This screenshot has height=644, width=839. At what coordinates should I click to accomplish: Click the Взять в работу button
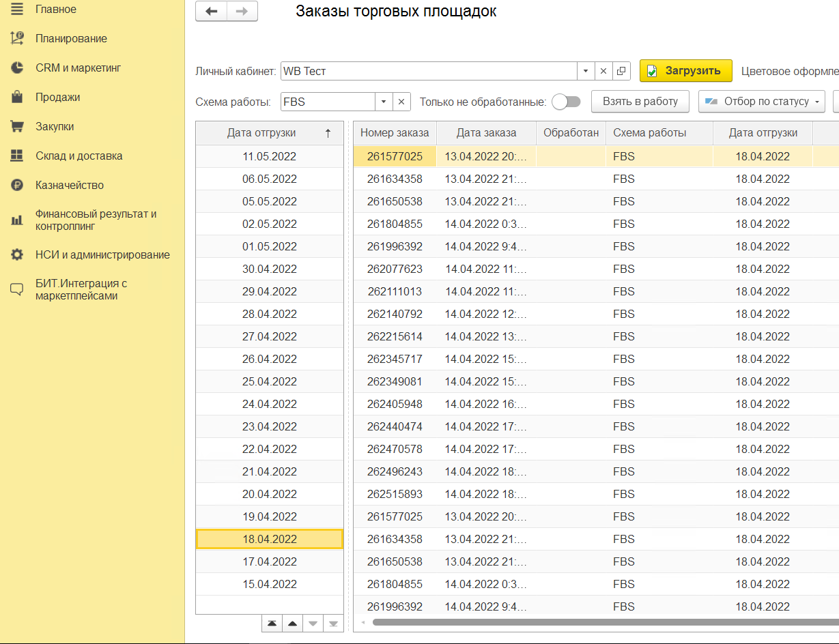click(x=640, y=102)
